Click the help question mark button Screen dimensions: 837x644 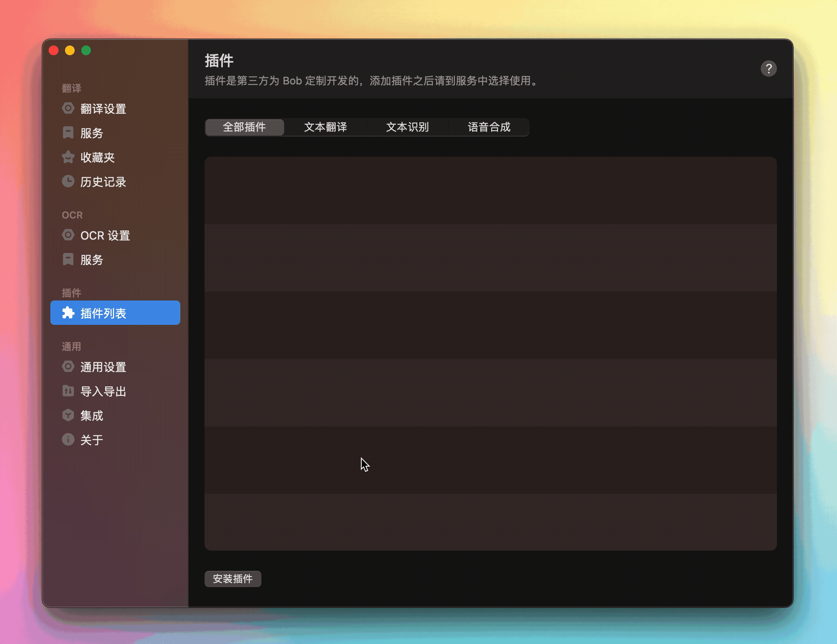[x=768, y=68]
